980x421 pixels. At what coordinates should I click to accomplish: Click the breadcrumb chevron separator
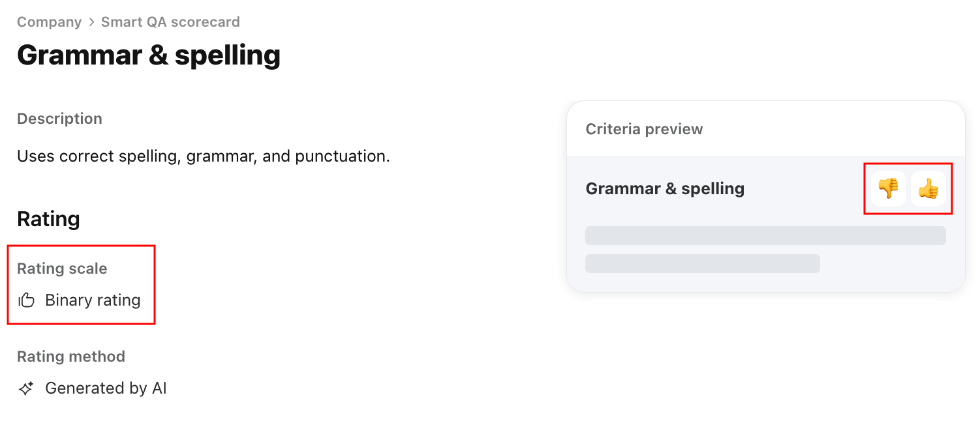91,22
